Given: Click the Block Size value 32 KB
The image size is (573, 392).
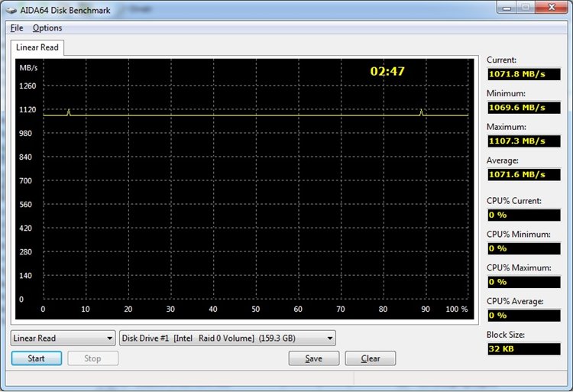Looking at the screenshot, I should coord(523,349).
